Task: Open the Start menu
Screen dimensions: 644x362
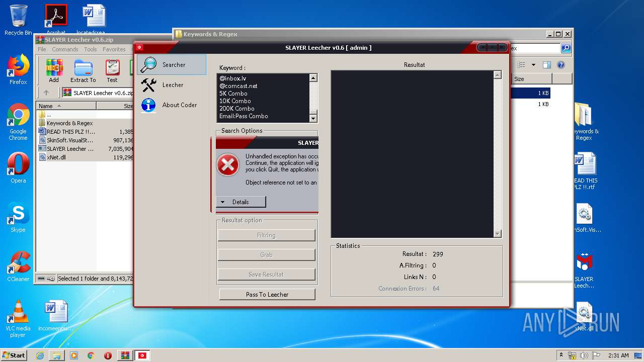Action: 14,355
